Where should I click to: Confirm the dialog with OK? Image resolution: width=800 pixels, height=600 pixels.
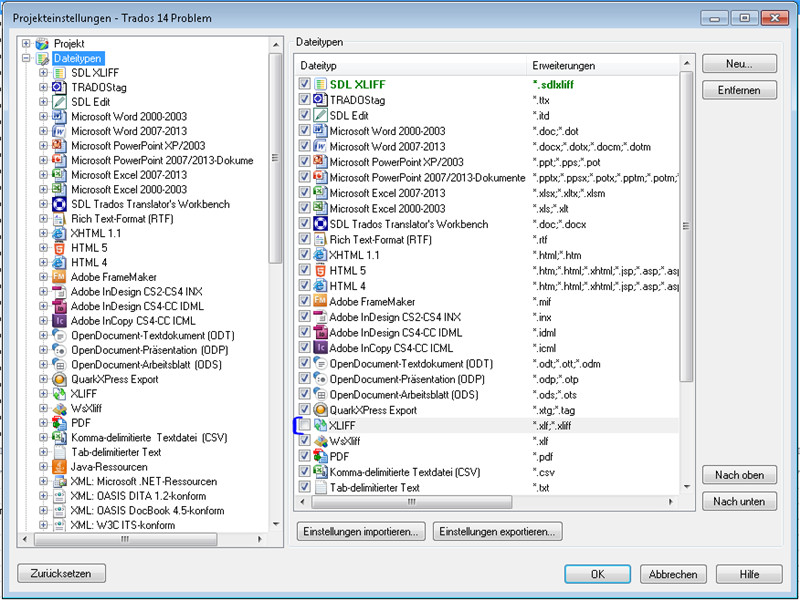[597, 574]
